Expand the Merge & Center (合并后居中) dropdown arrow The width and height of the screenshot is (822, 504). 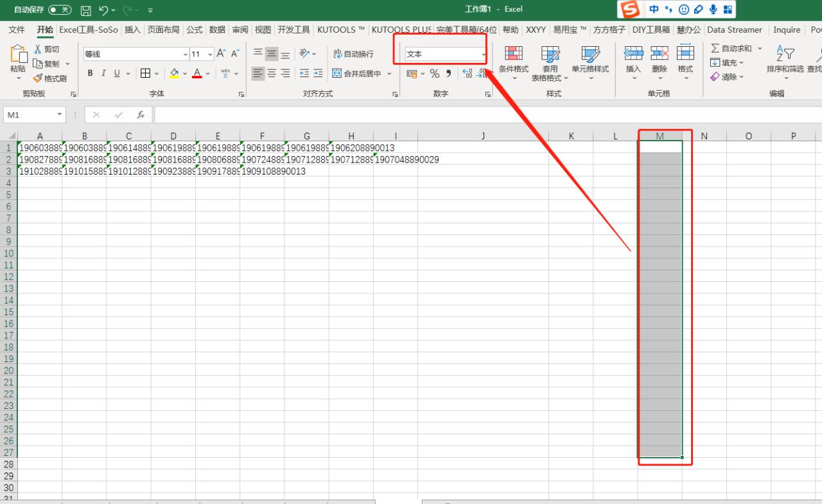(389, 73)
